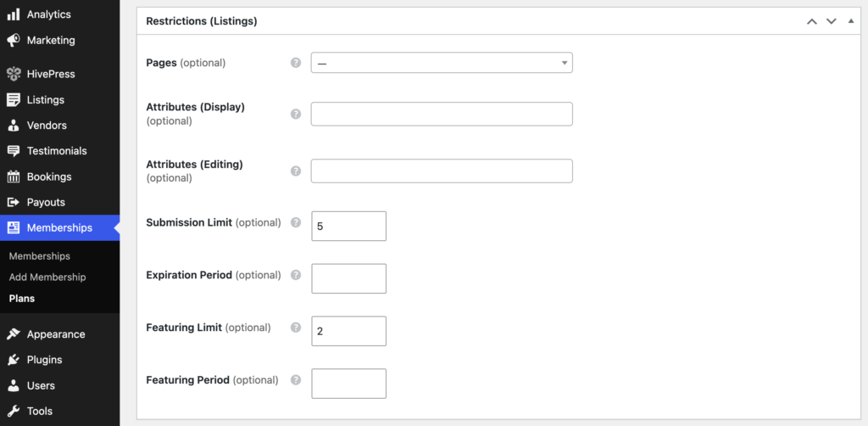Click the Plugins plug icon
This screenshot has width=868, height=426.
[x=14, y=360]
